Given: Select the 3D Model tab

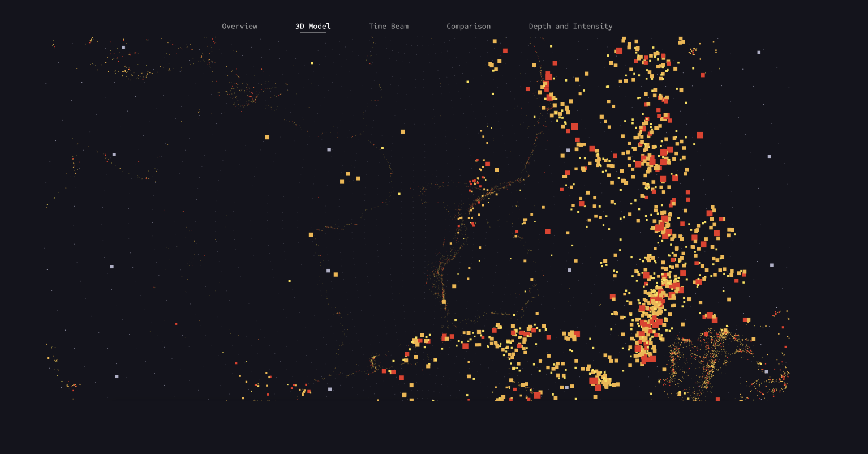Looking at the screenshot, I should (313, 26).
